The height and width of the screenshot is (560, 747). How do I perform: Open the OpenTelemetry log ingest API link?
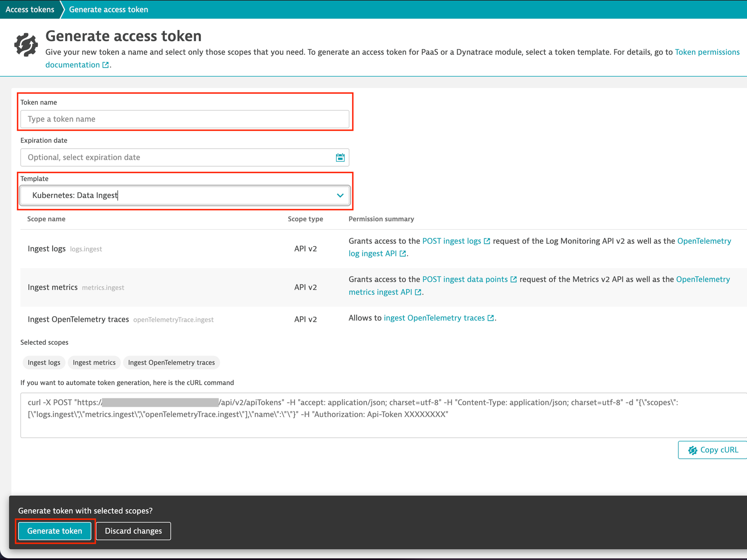pyautogui.click(x=704, y=241)
